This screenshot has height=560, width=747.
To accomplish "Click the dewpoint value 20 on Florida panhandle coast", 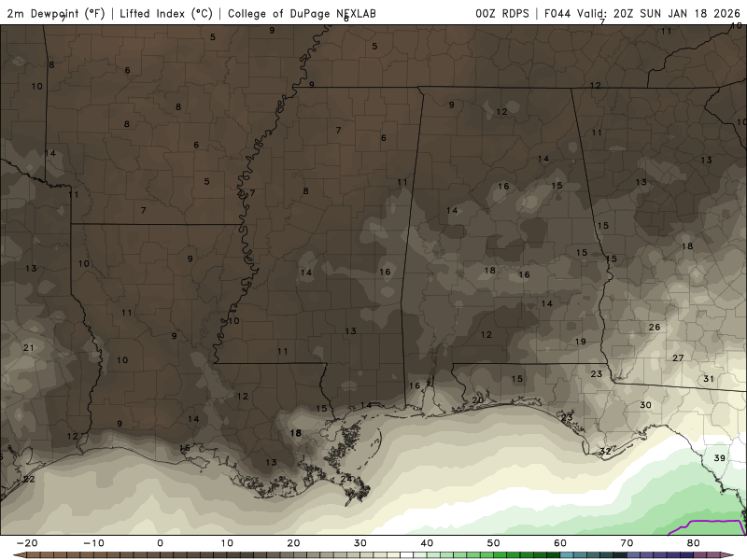I will pos(478,400).
